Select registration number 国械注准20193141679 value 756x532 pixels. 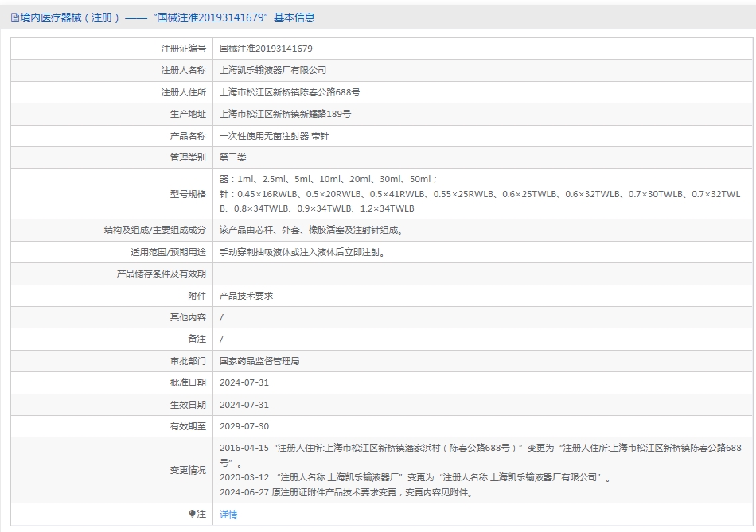266,49
